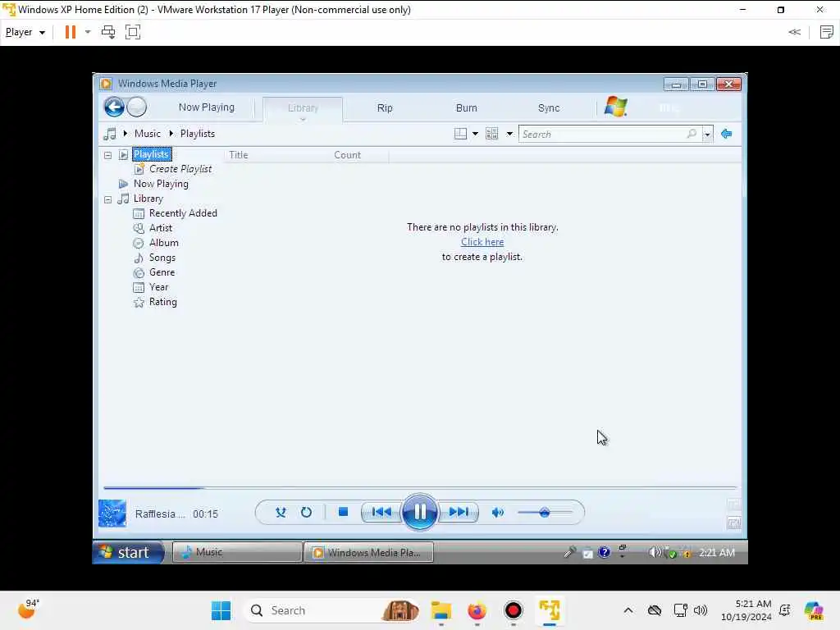Select Now Playing in the tree
The height and width of the screenshot is (630, 840).
[x=161, y=184]
